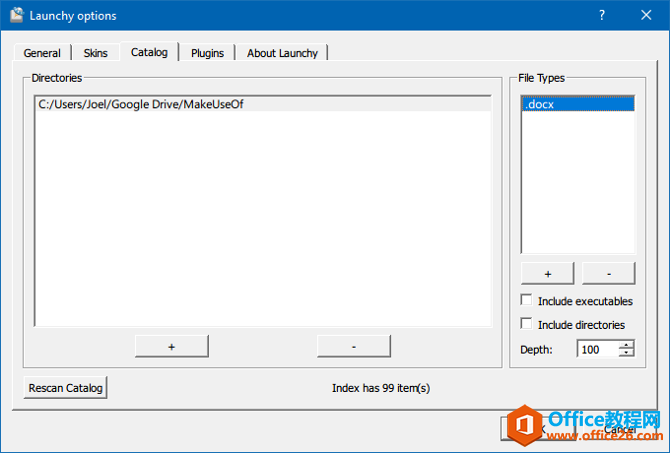Select the MakeUseOf directory entry

point(140,104)
